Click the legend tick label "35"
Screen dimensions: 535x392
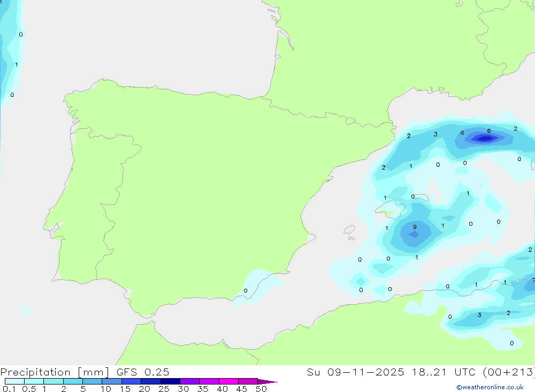(x=203, y=389)
